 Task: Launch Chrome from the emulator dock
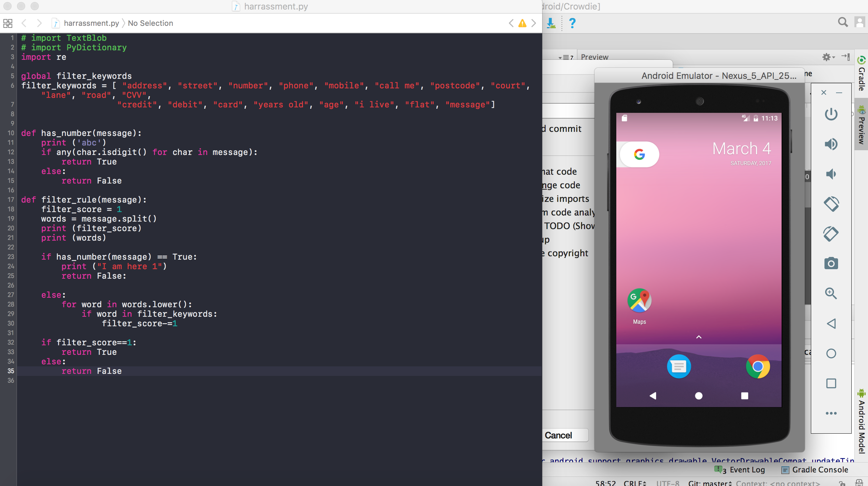[x=757, y=367]
